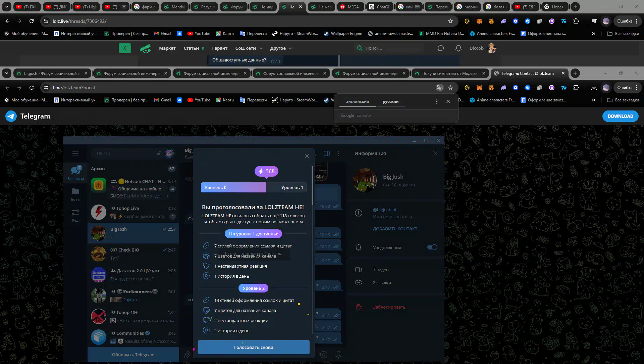Select 'английский' tab in Translate popup
This screenshot has width=644, height=364.
(x=358, y=101)
